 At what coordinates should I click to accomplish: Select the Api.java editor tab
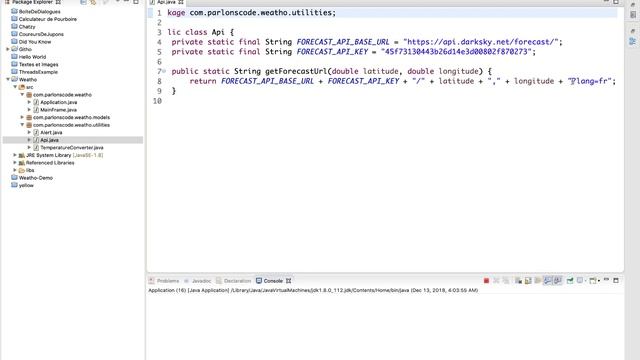[x=166, y=2]
